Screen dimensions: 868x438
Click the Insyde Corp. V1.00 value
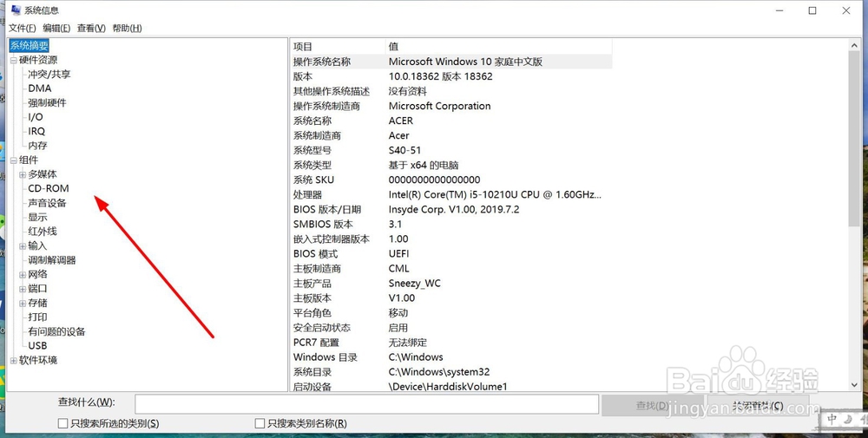pyautogui.click(x=454, y=210)
